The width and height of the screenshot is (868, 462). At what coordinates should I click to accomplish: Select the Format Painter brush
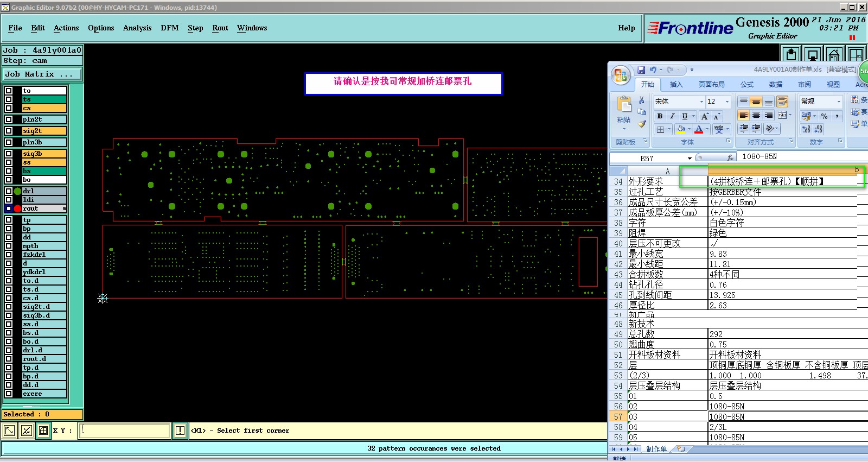pos(642,124)
